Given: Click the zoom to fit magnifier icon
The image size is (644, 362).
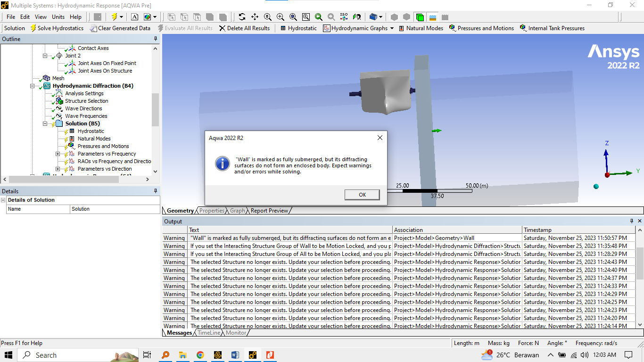Looking at the screenshot, I should click(x=293, y=16).
